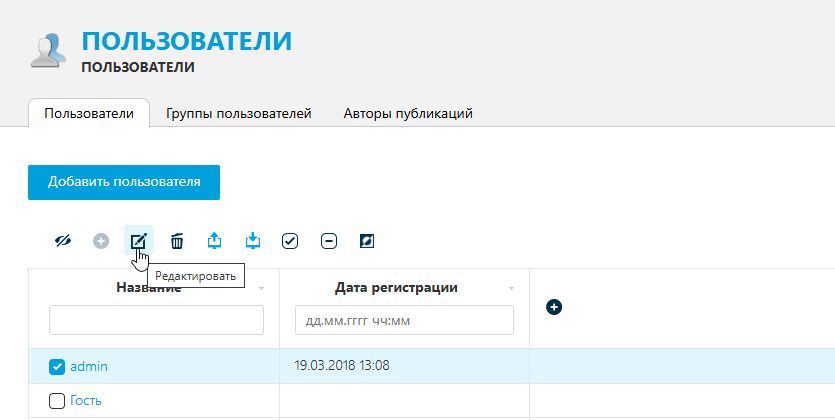Open the Группы пользователей tab
This screenshot has height=420, width=835.
(x=239, y=113)
